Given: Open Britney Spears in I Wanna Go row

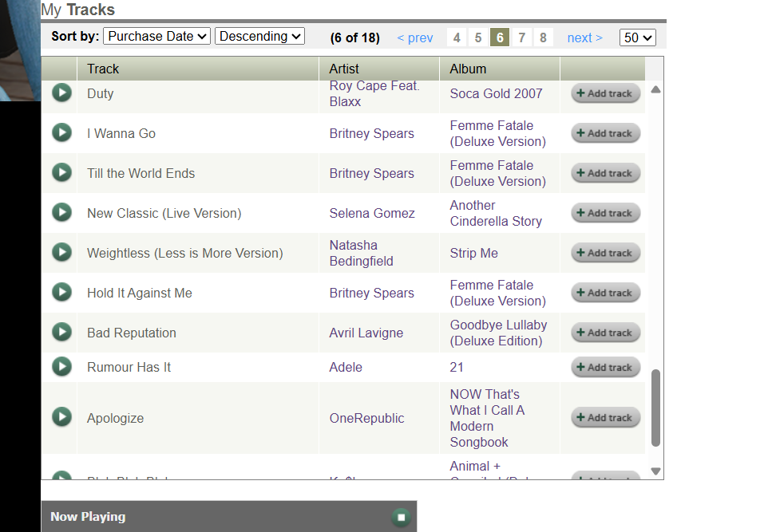Looking at the screenshot, I should (371, 133).
